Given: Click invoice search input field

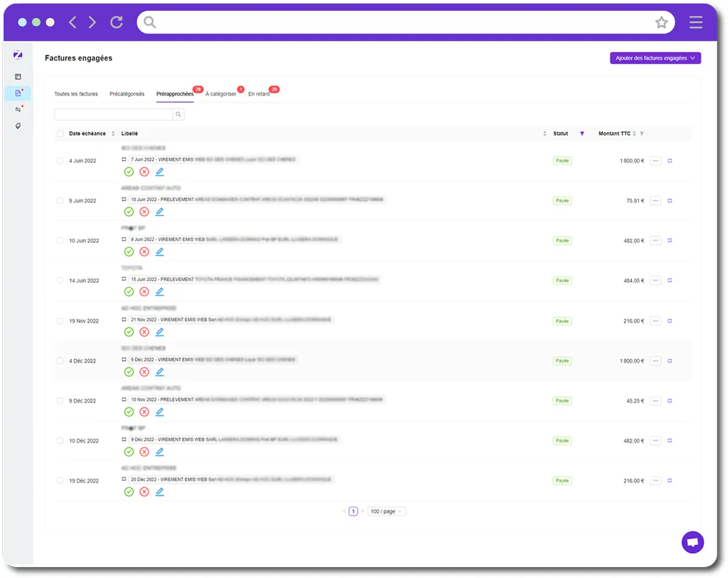Looking at the screenshot, I should 113,114.
